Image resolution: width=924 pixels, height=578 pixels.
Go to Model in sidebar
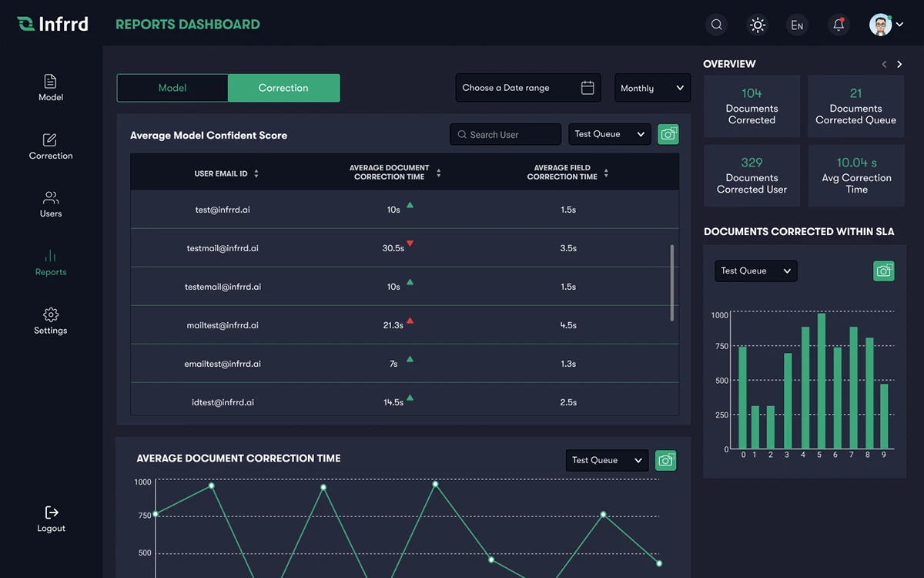(51, 88)
